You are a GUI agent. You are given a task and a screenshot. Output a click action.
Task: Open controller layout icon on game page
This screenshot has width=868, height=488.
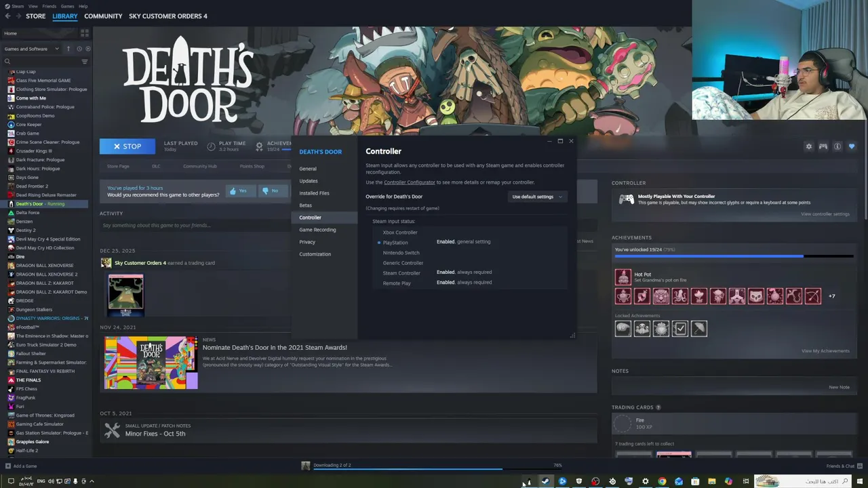[x=823, y=146]
